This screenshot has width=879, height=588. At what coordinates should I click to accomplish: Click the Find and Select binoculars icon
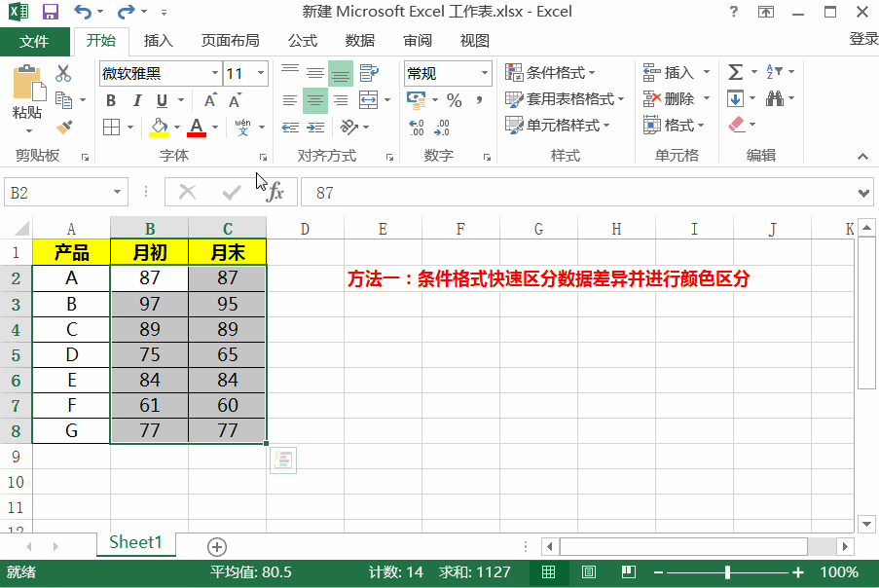click(775, 99)
